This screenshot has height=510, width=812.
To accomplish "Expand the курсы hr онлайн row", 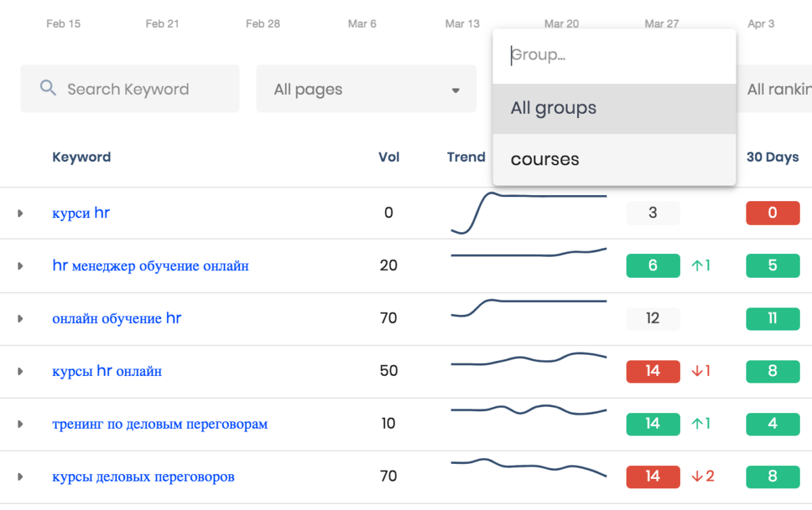I will pos(20,371).
